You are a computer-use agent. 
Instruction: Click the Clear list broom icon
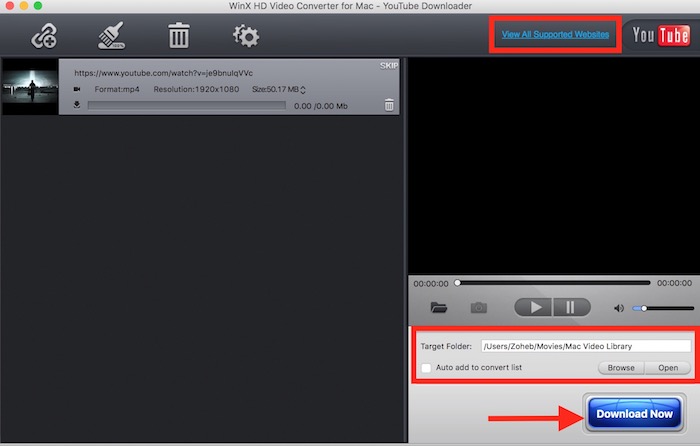tap(111, 37)
